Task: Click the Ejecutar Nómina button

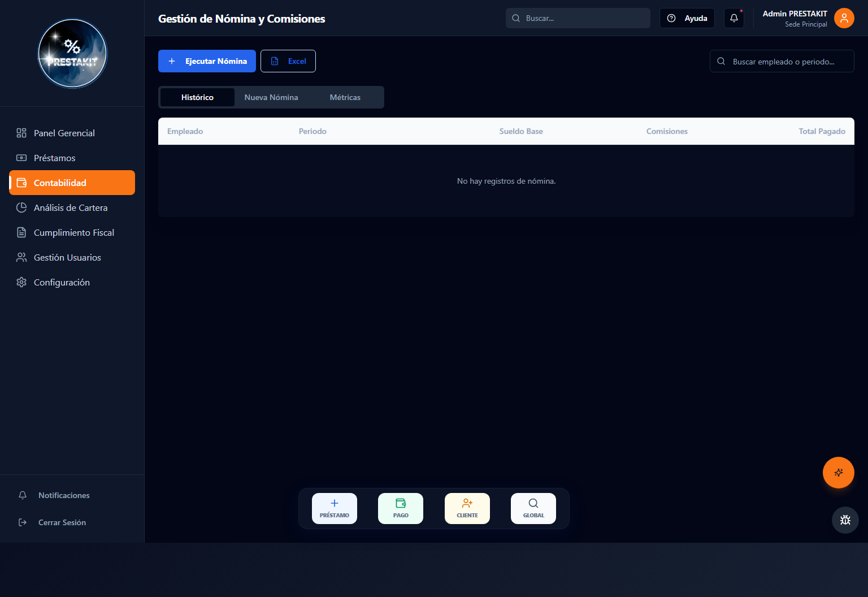Action: (x=207, y=61)
